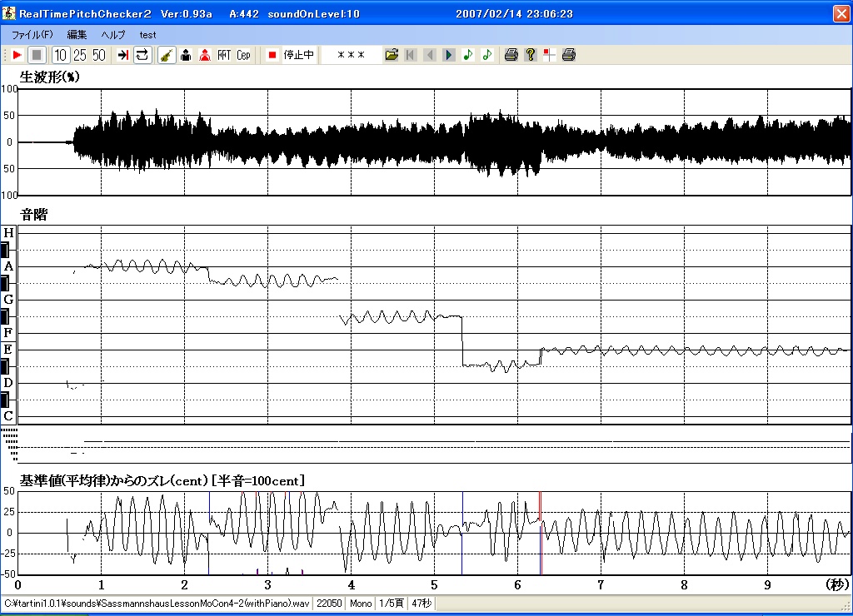
Task: Open the test menu
Action: (147, 35)
